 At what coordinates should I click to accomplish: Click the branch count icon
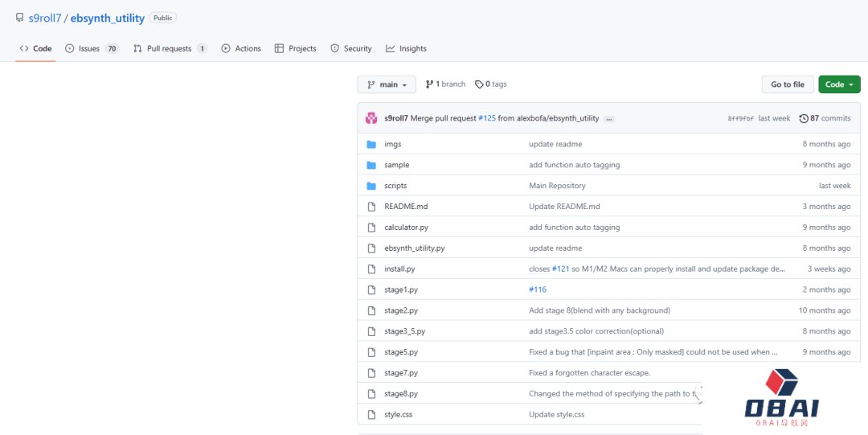429,84
